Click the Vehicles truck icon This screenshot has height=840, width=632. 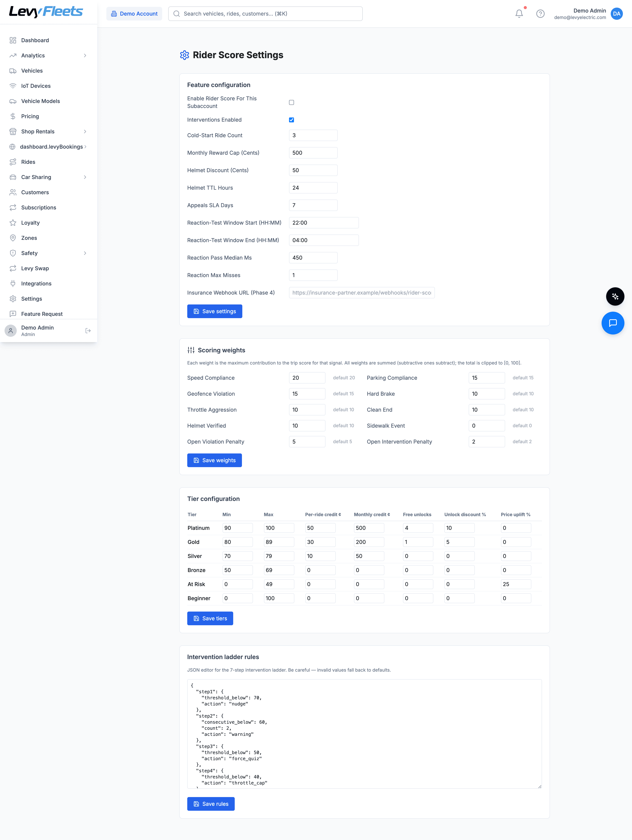coord(13,71)
